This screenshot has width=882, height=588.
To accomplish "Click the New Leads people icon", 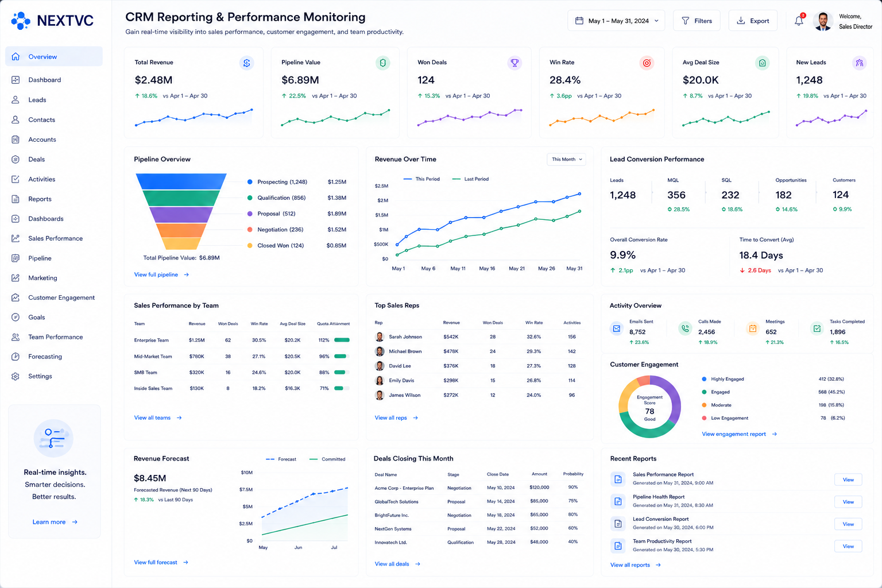I will pyautogui.click(x=859, y=63).
